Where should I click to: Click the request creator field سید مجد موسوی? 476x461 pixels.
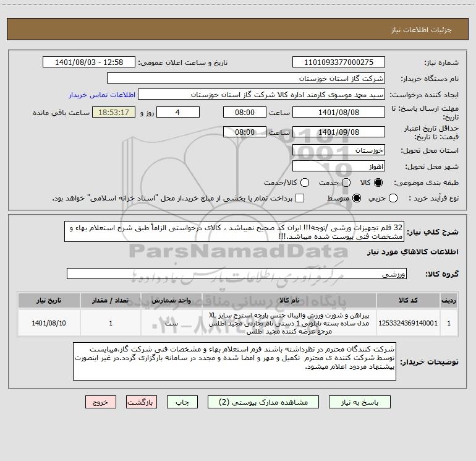(x=261, y=95)
